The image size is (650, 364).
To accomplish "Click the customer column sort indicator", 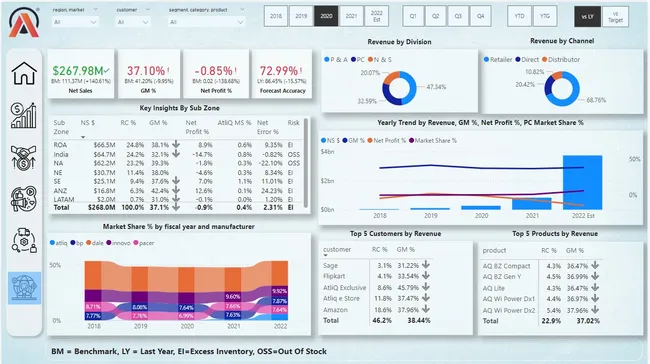I will pyautogui.click(x=325, y=256).
